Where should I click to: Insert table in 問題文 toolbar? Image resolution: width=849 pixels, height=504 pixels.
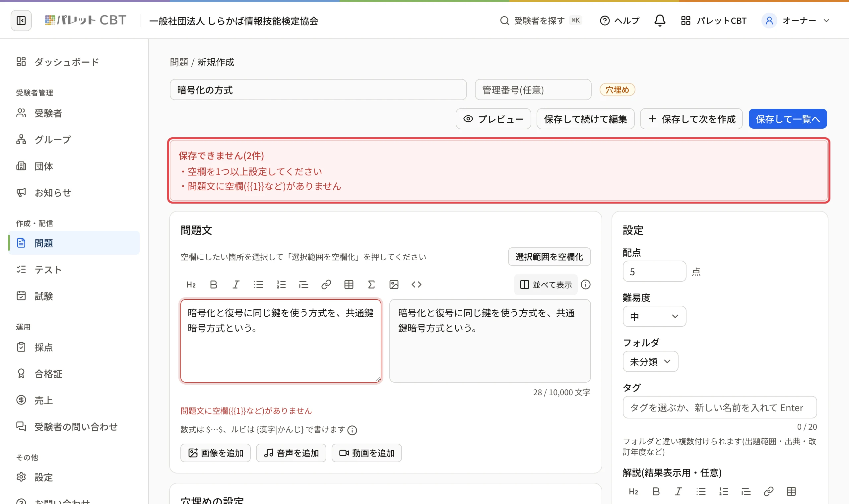coord(349,284)
